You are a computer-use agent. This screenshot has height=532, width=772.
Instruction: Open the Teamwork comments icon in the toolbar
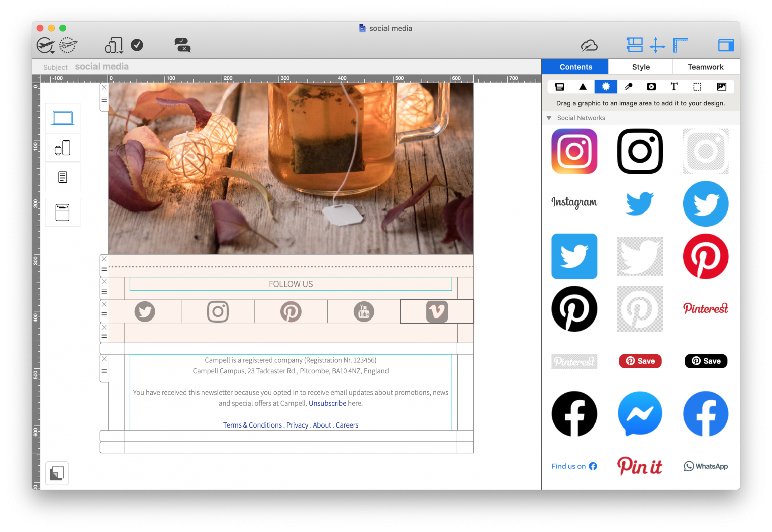pyautogui.click(x=182, y=45)
